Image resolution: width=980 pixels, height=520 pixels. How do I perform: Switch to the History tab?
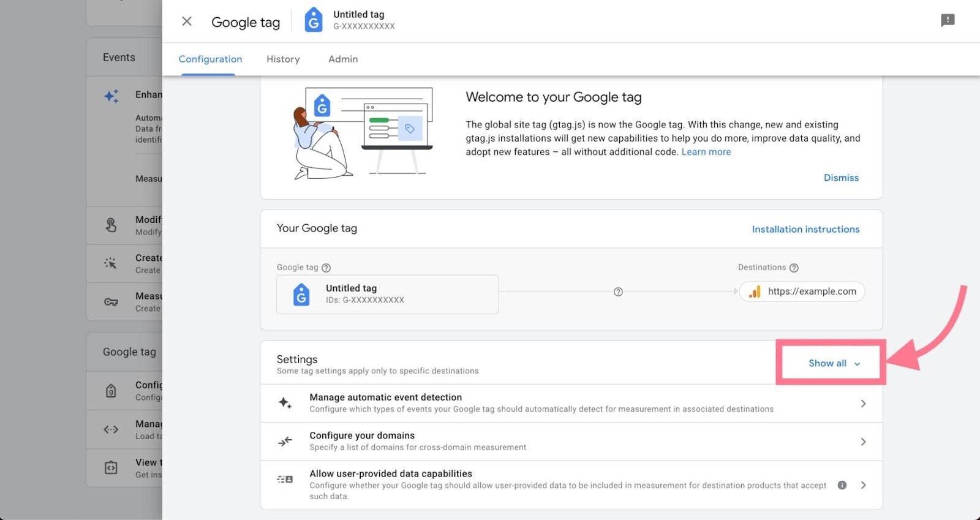click(x=283, y=59)
